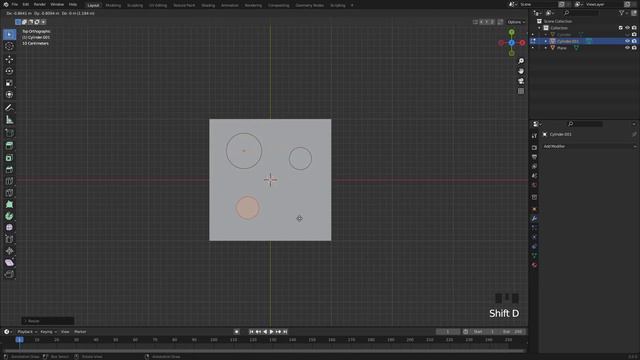The image size is (640, 360).
Task: Click the play animation button
Action: pos(271,332)
